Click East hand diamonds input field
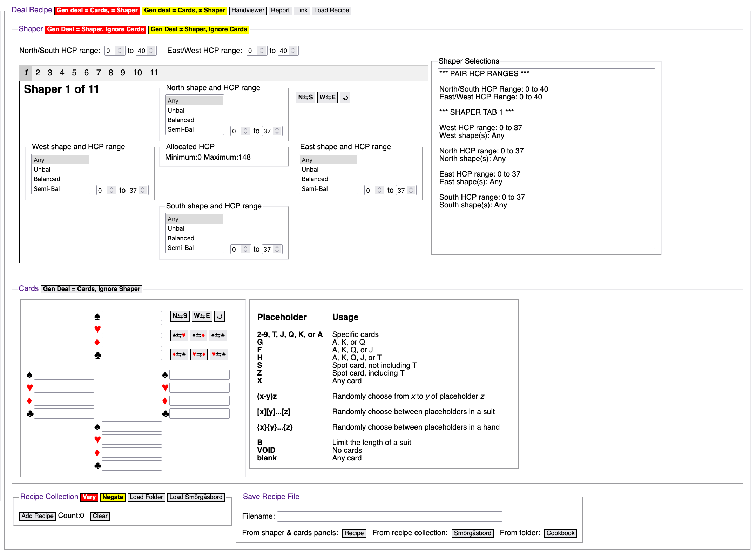This screenshot has height=558, width=756. tap(200, 401)
